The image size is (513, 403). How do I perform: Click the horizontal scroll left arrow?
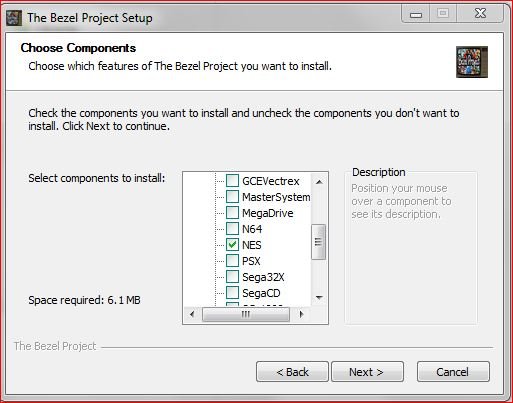click(x=192, y=314)
